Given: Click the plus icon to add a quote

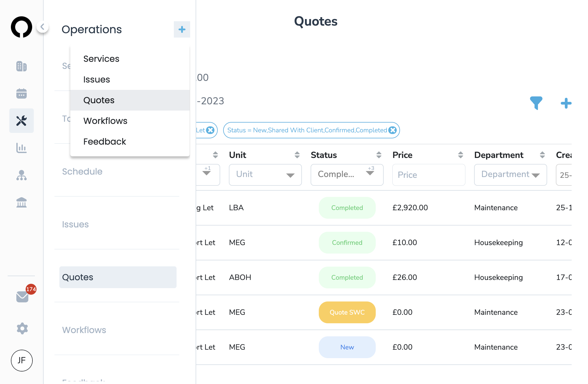Looking at the screenshot, I should (566, 103).
